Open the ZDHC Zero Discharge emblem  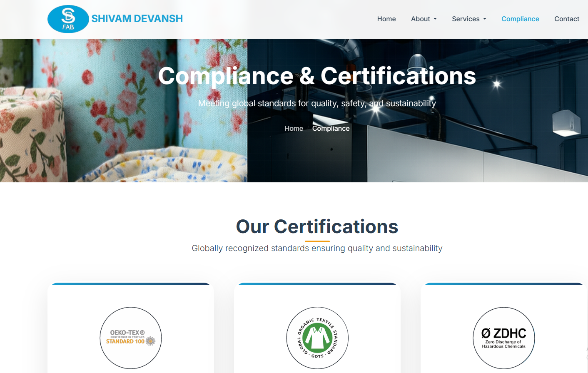503,338
